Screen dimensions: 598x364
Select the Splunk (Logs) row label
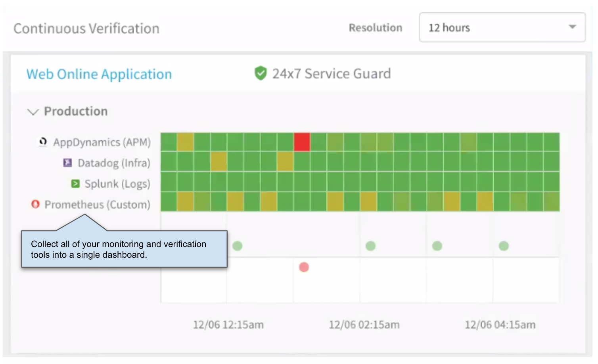(117, 184)
